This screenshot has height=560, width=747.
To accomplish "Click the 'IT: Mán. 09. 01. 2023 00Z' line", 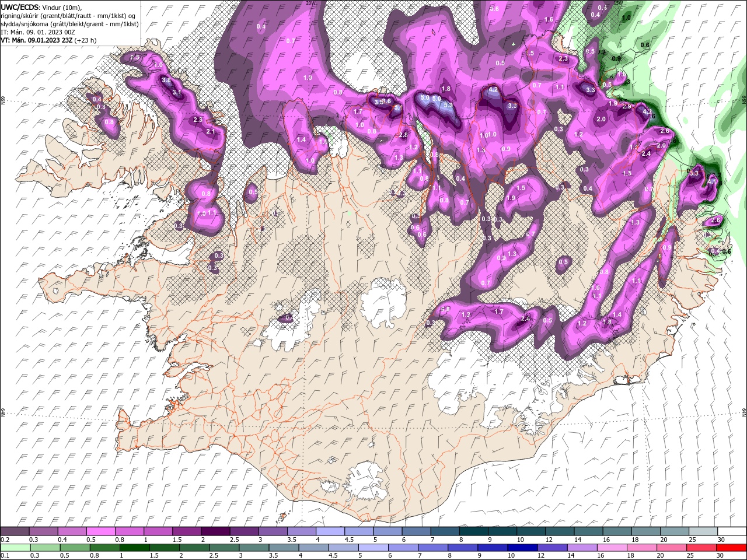I will coord(37,32).
